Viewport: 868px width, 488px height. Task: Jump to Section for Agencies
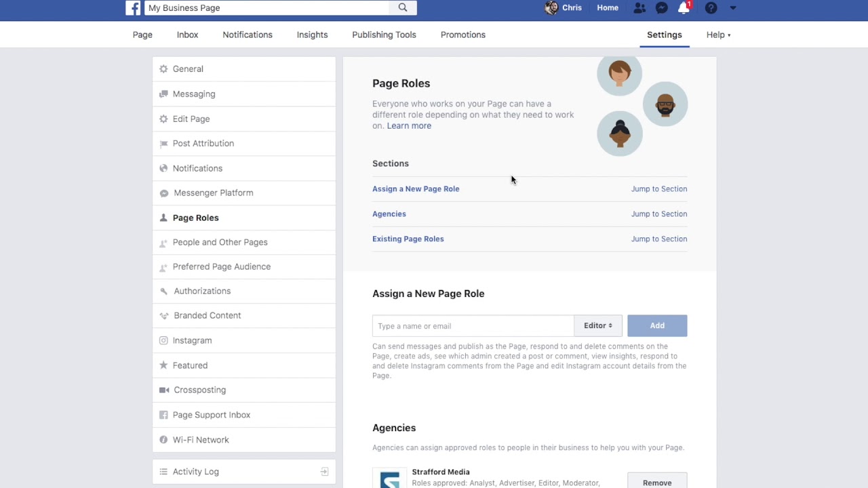659,214
